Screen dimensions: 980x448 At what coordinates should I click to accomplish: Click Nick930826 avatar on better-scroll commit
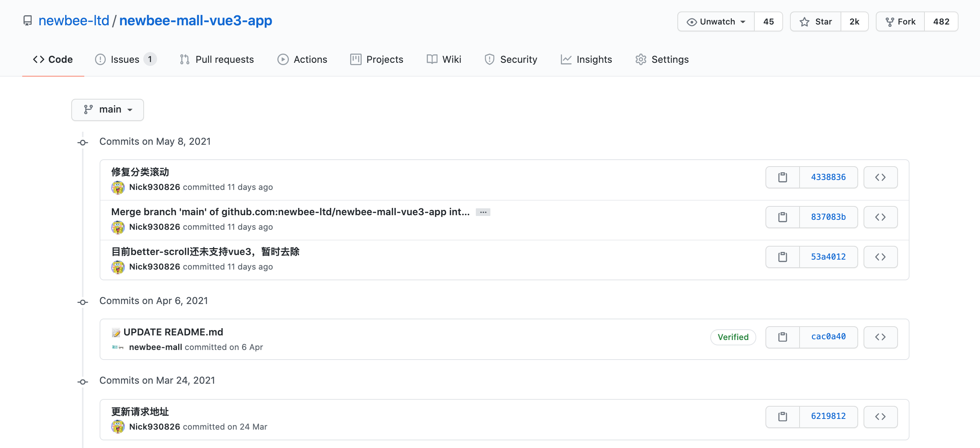tap(118, 267)
